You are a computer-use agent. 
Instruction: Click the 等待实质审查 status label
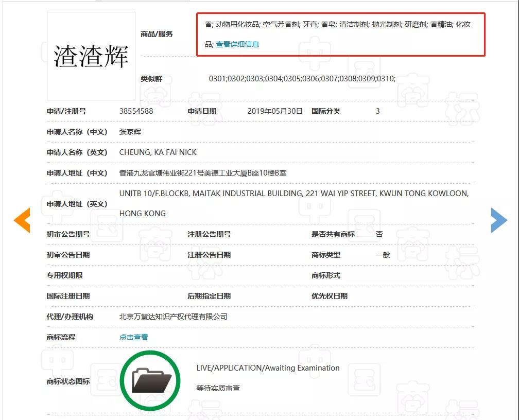click(218, 388)
